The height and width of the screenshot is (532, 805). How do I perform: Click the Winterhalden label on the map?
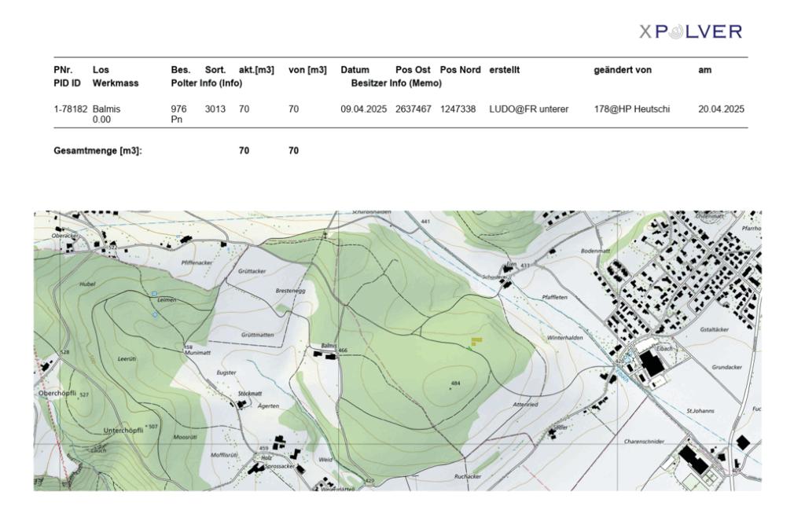coord(563,337)
